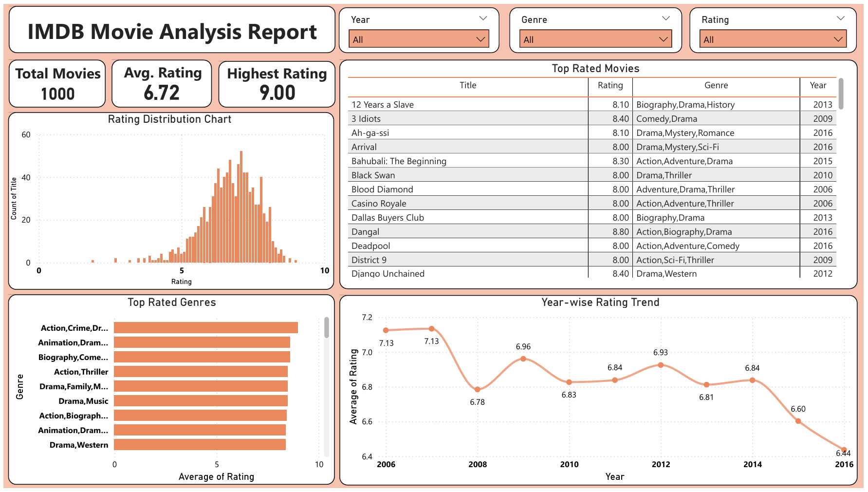
Task: Click the 2006 data point on rating trend line
Action: click(386, 330)
